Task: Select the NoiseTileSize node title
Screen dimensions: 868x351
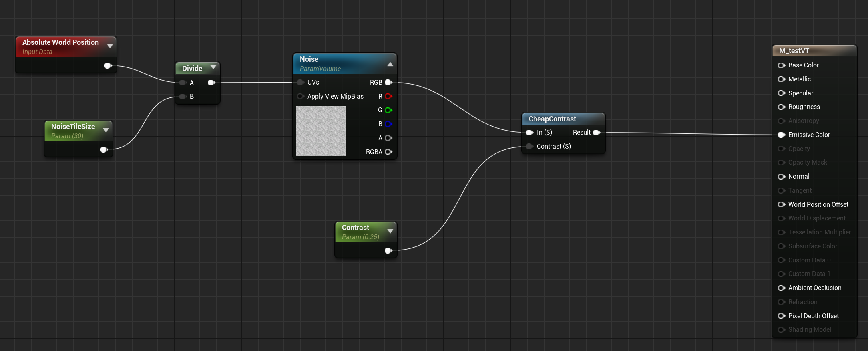Action: click(73, 126)
